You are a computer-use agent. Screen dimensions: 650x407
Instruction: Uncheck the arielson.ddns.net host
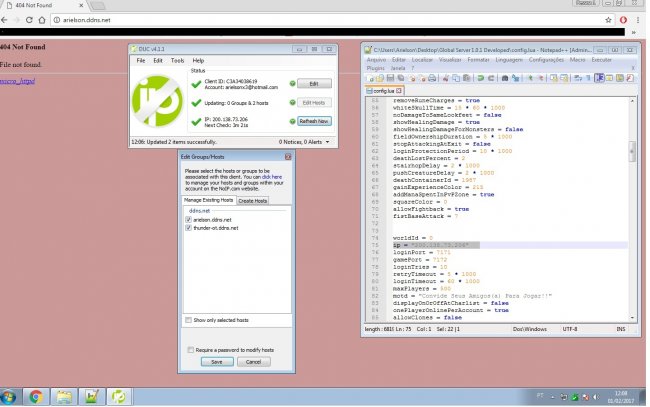187,219
